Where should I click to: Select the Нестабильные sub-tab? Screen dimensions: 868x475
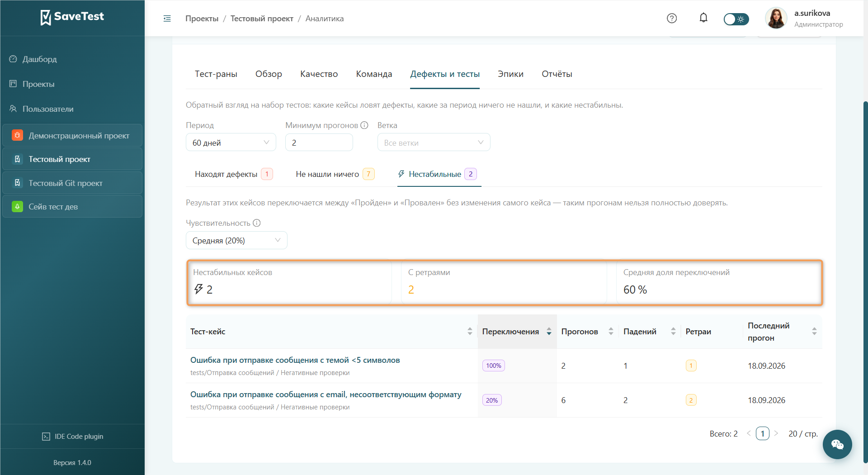point(437,174)
